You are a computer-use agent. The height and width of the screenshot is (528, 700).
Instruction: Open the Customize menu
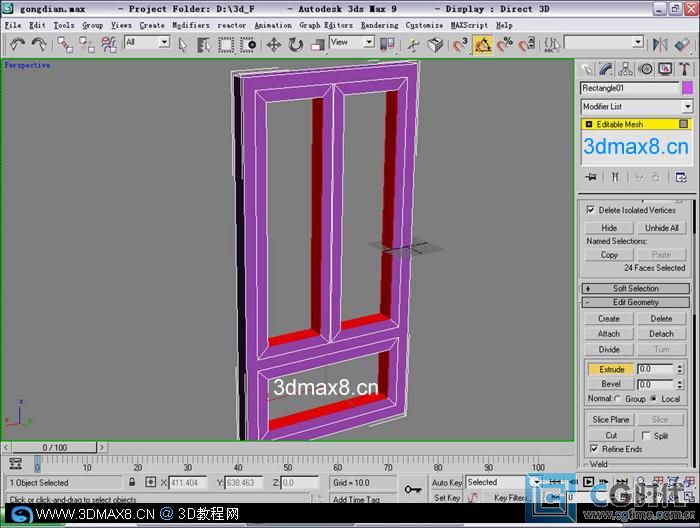coord(424,25)
